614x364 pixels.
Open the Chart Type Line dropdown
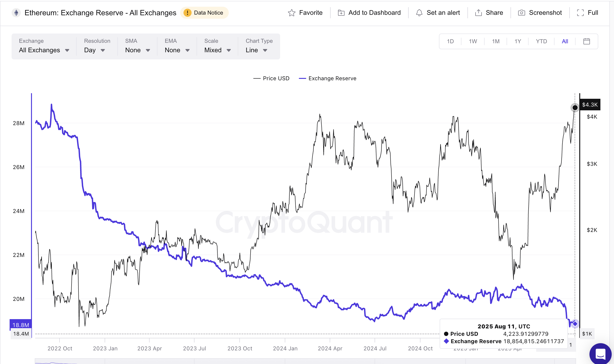[259, 46]
